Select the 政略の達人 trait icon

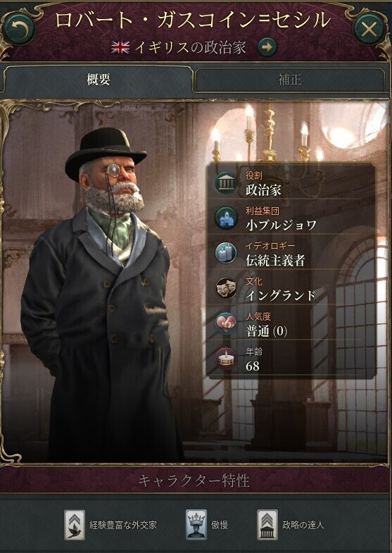pyautogui.click(x=267, y=525)
